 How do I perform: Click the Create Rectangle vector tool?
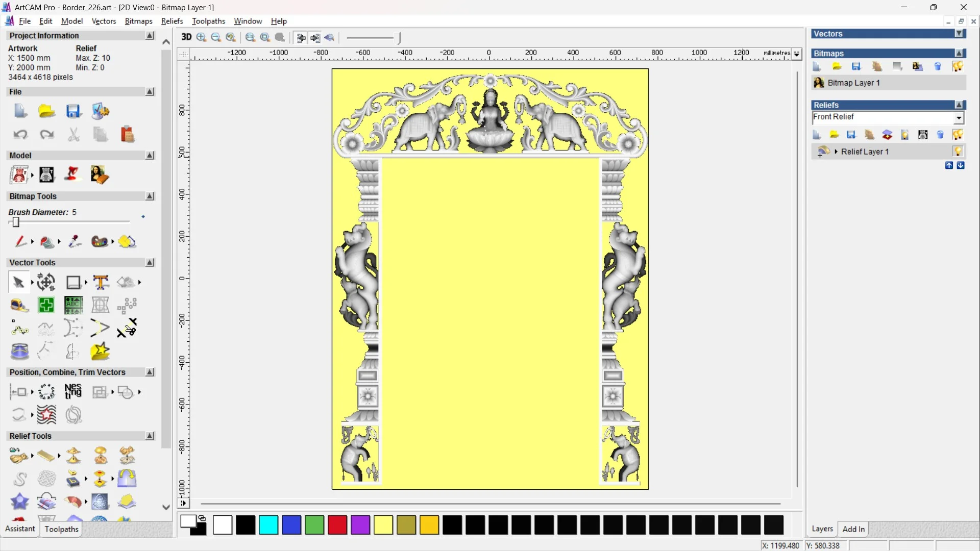click(x=73, y=282)
